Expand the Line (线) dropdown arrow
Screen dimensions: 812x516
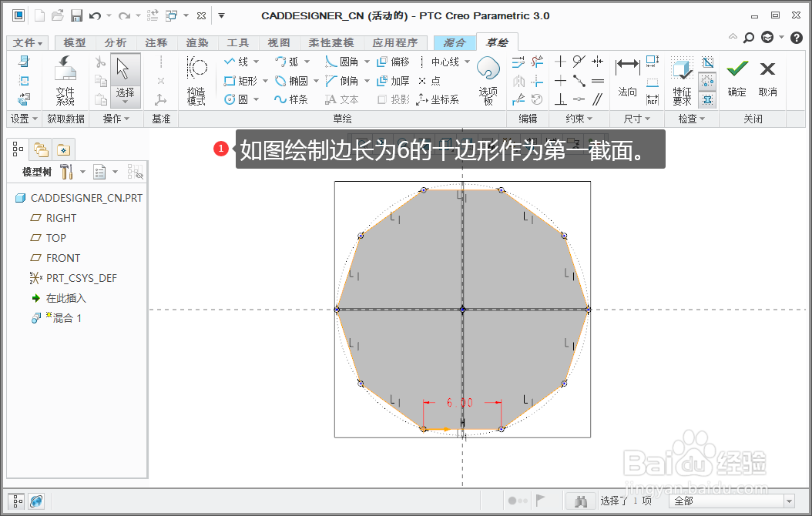click(x=257, y=62)
